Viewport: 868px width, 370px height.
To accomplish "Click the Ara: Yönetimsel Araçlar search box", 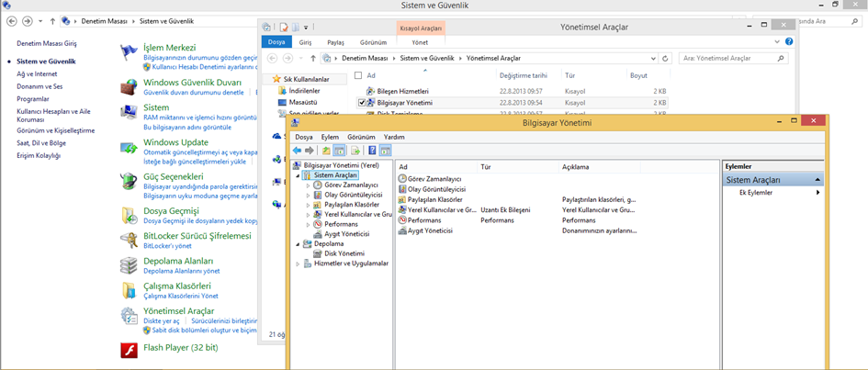I will pyautogui.click(x=734, y=58).
